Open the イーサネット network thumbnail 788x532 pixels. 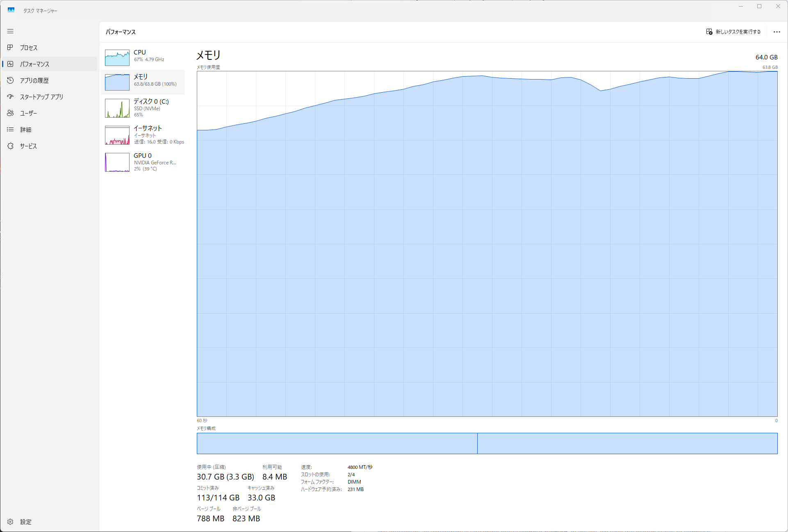coord(117,135)
